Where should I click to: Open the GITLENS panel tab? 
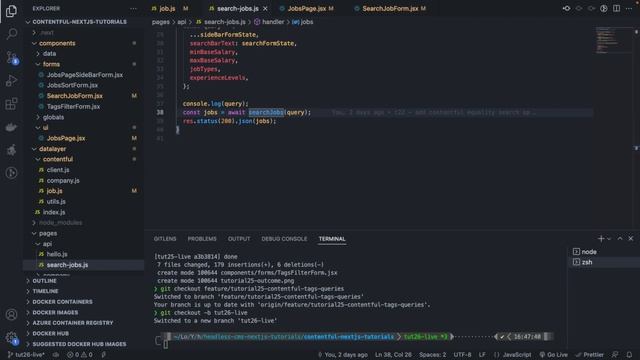pos(165,239)
